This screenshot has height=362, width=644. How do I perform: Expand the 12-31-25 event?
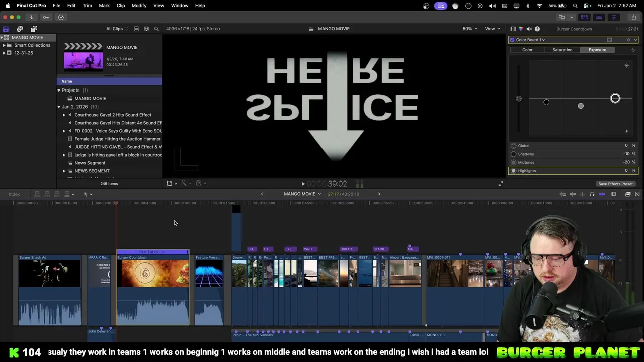(4, 53)
